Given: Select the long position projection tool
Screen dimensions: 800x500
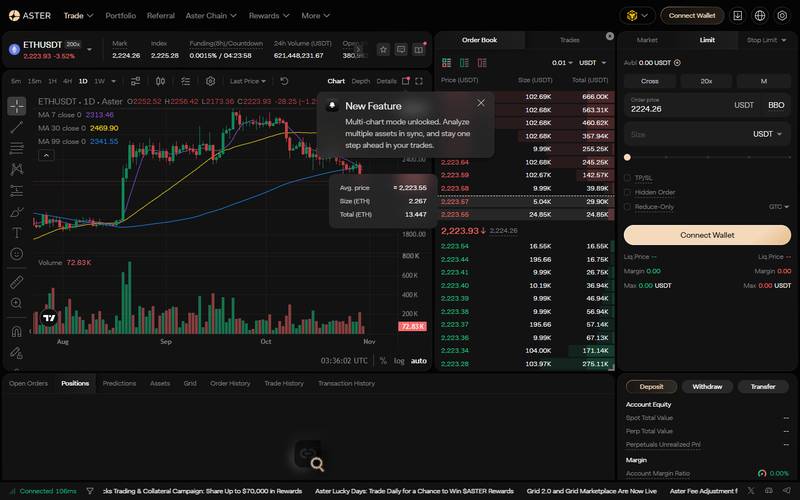Looking at the screenshot, I should pos(17,190).
